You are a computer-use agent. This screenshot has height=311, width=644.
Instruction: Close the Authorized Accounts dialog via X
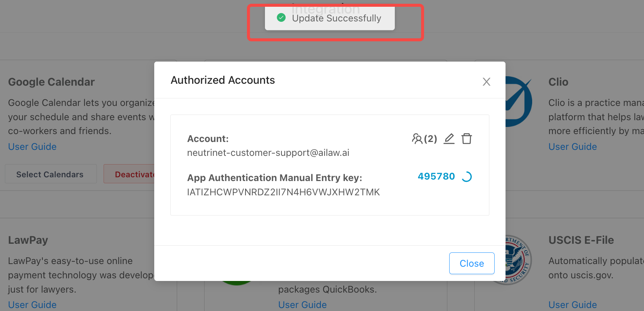point(486,82)
